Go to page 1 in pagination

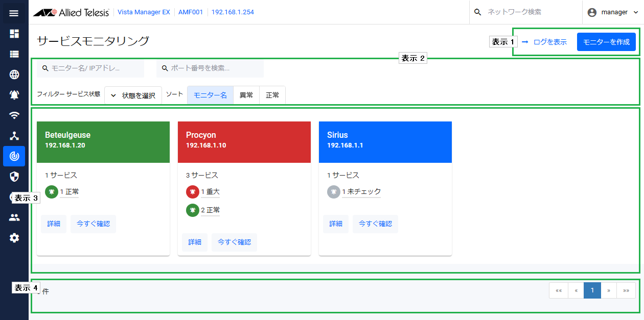coord(592,290)
